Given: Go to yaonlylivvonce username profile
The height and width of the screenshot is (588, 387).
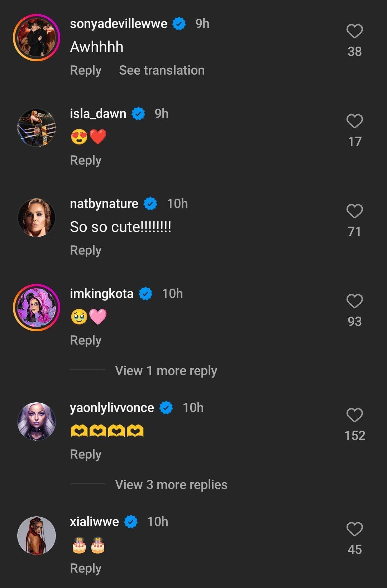Looking at the screenshot, I should coord(112,408).
